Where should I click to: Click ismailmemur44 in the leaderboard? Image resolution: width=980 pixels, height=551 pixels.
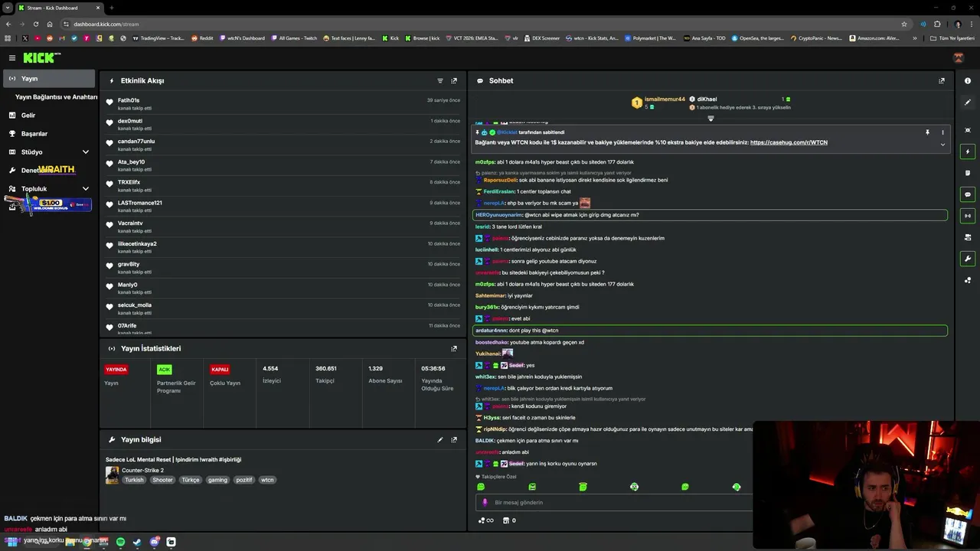point(665,99)
